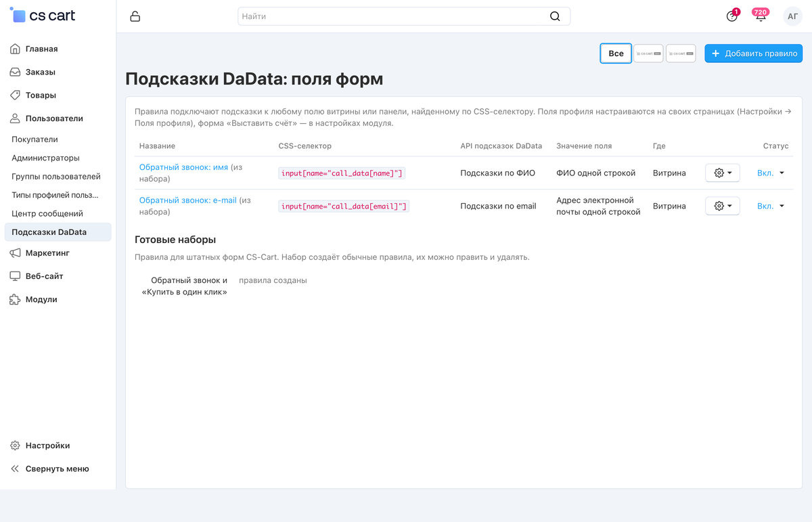This screenshot has height=522, width=812.
Task: Click the Пользователи person icon
Action: (x=16, y=118)
